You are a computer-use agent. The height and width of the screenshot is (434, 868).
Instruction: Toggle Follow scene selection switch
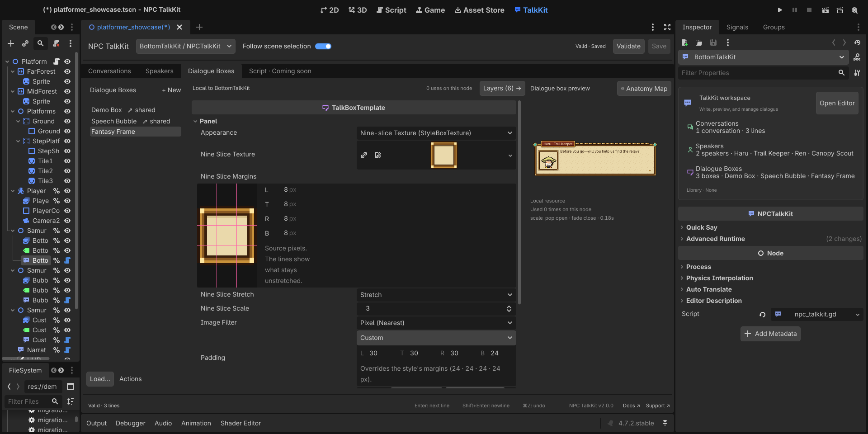323,46
